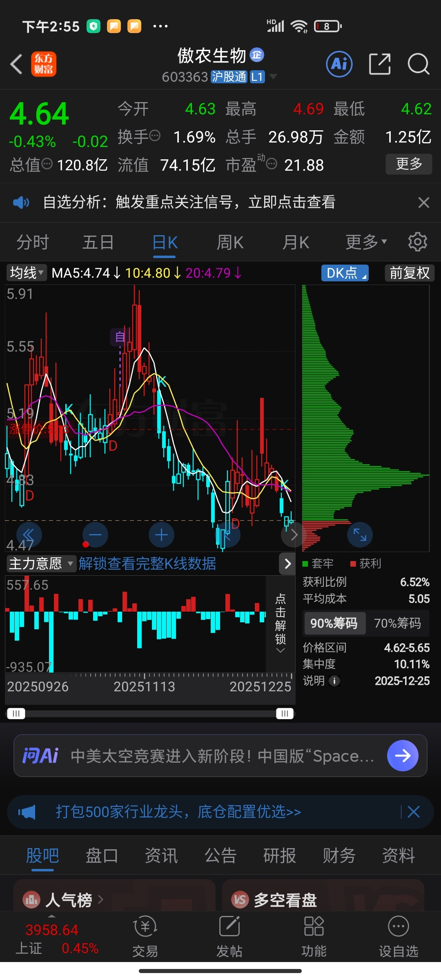Screen dimensions: 441x980
Task: Select the 70%筹码 option
Action: click(397, 623)
